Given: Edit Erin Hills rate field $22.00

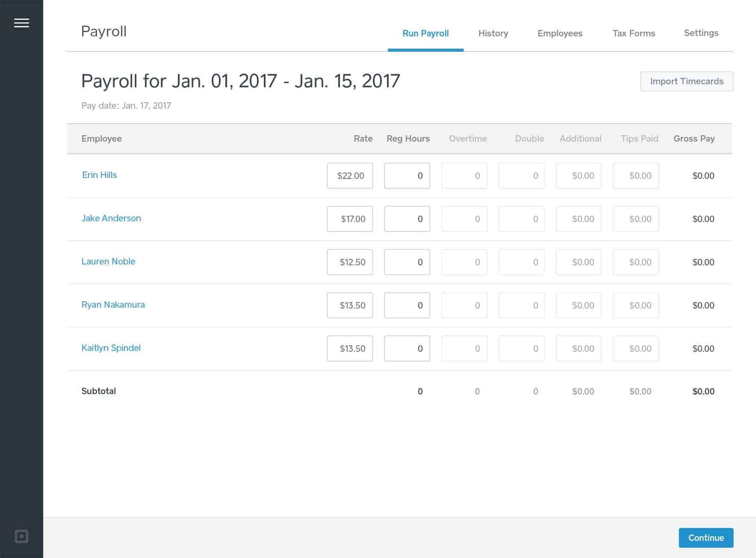Looking at the screenshot, I should click(x=350, y=175).
